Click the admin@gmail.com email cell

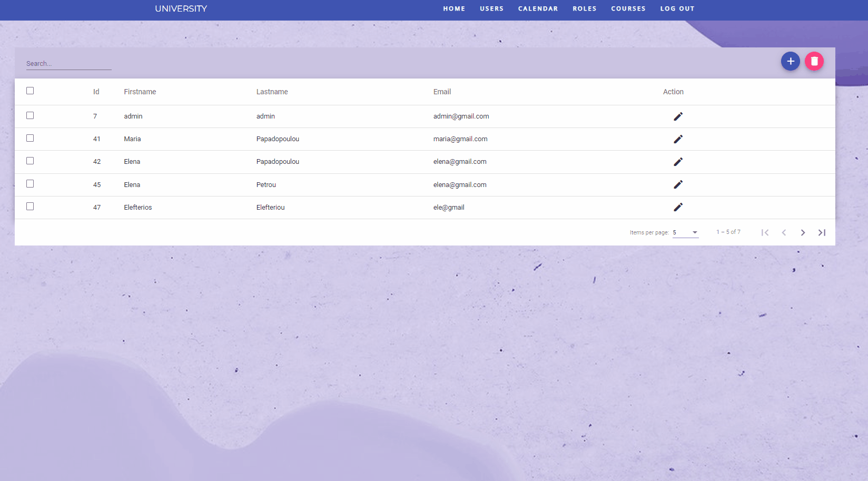click(x=461, y=116)
